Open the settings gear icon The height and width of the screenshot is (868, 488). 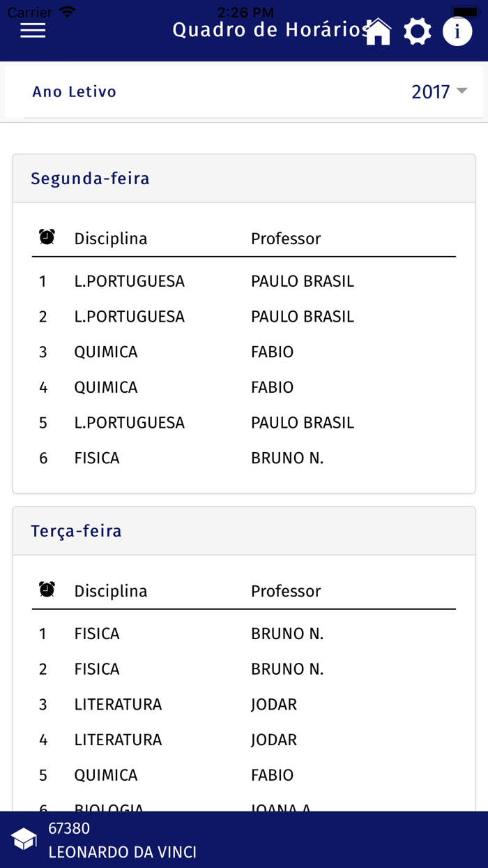coord(418,30)
